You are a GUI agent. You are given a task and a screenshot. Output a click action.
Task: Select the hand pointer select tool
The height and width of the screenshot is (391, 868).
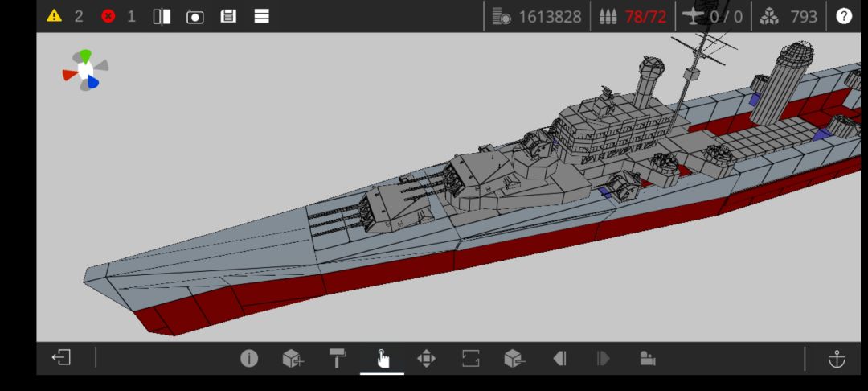pos(383,359)
